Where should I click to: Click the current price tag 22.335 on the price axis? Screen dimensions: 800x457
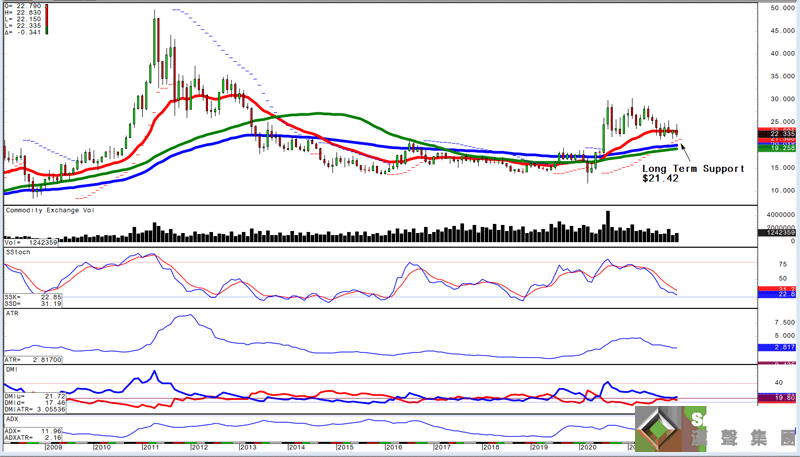(781, 133)
